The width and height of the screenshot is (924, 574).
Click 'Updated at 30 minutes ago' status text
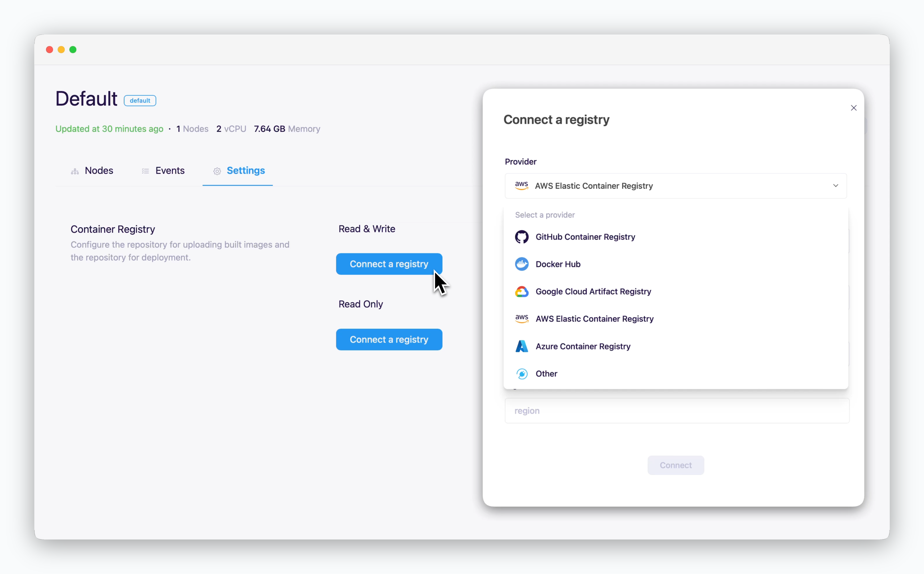109,129
